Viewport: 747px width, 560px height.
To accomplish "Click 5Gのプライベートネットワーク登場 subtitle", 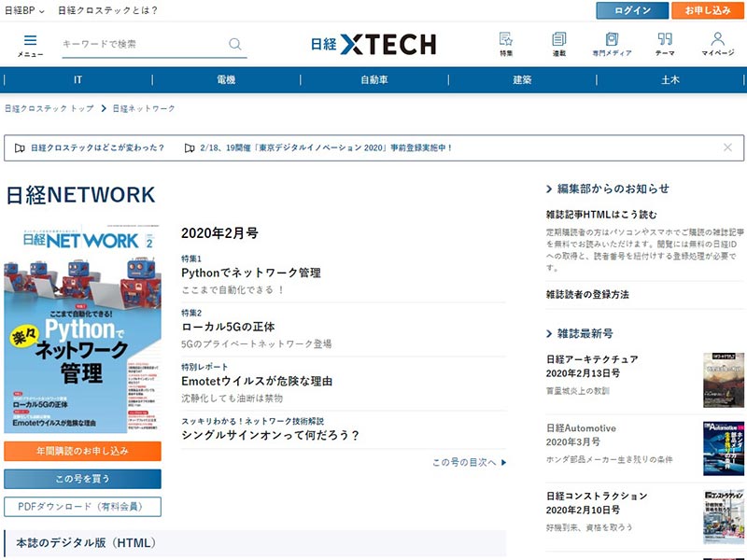I will (256, 343).
